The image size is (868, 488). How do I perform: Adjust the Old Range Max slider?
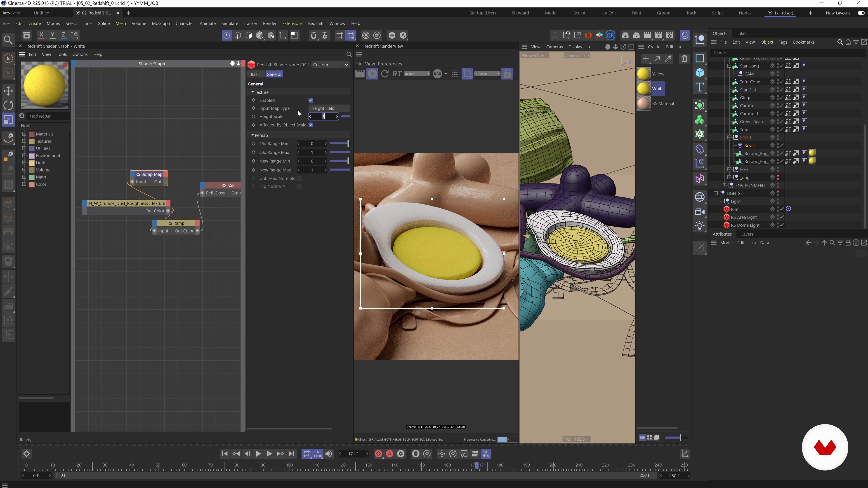pos(340,152)
